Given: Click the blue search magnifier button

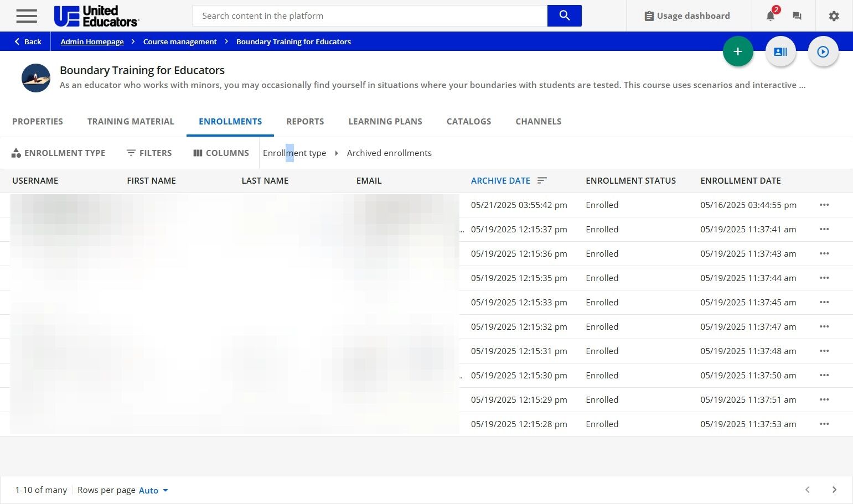Looking at the screenshot, I should (x=564, y=15).
